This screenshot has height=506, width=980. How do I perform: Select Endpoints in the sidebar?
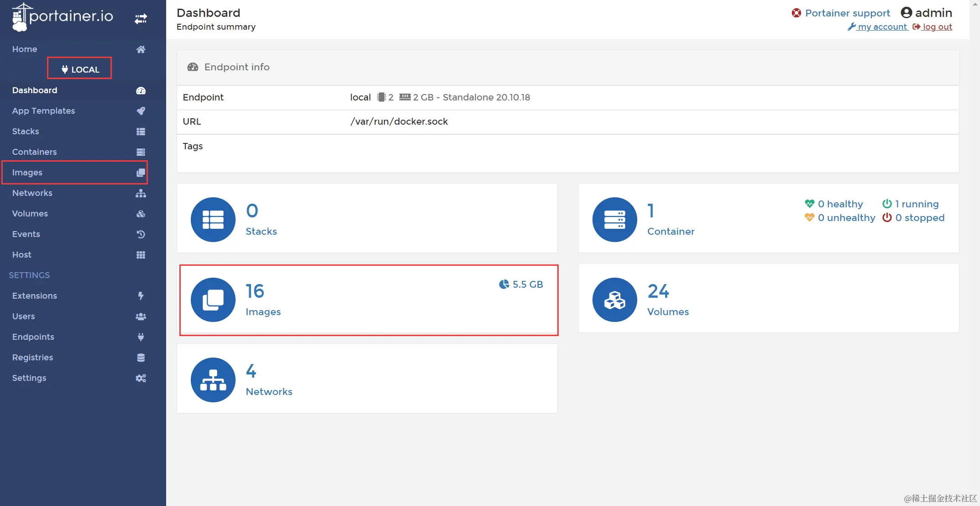(x=33, y=337)
